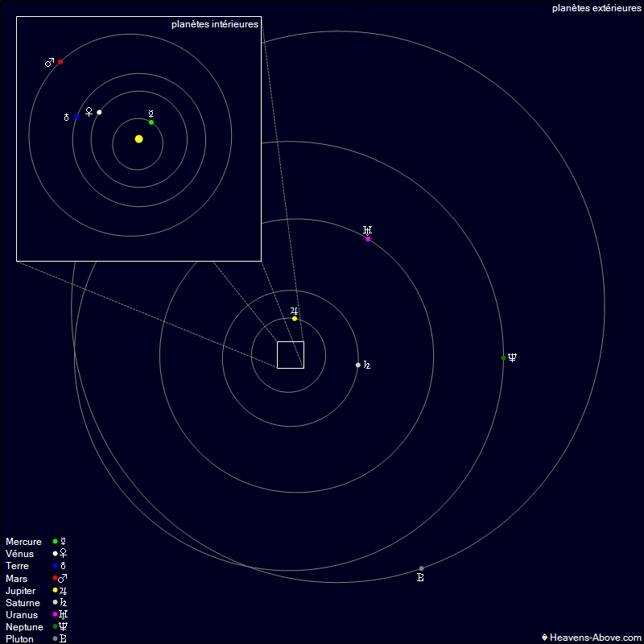Click the Mars symbol next to red dot in inset

point(49,62)
